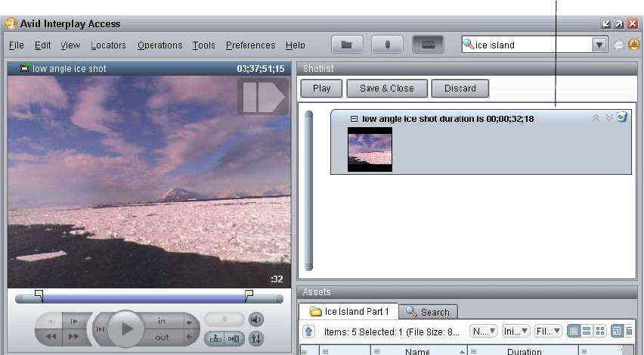Click the add-to-shotlist insert icon

(215, 338)
